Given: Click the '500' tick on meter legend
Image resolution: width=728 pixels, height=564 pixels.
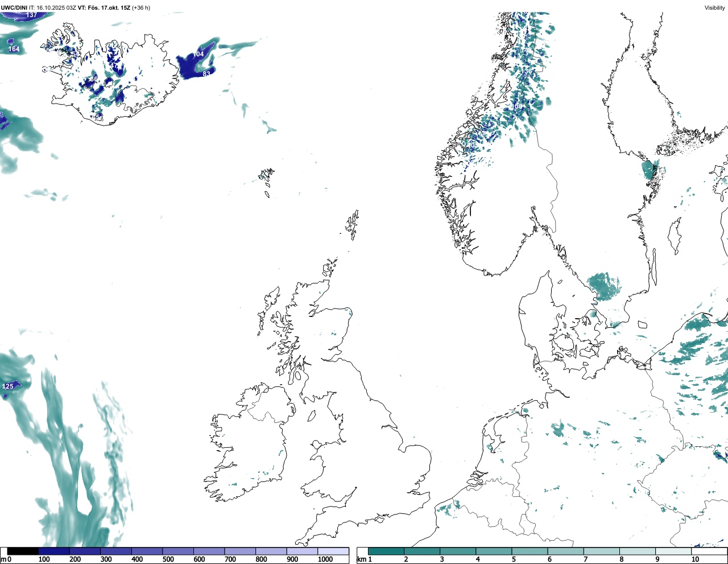Looking at the screenshot, I should (x=168, y=559).
